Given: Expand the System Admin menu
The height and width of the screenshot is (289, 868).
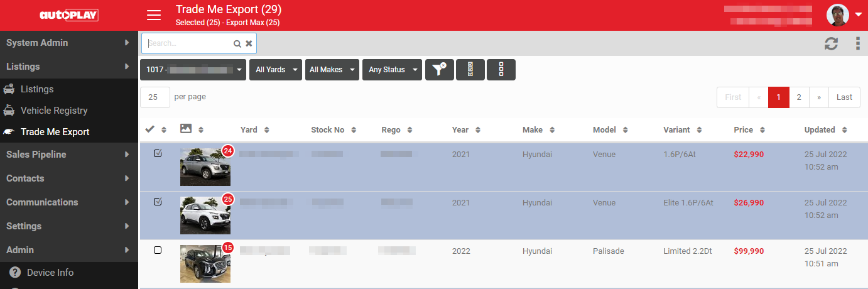Looking at the screenshot, I should coord(69,43).
